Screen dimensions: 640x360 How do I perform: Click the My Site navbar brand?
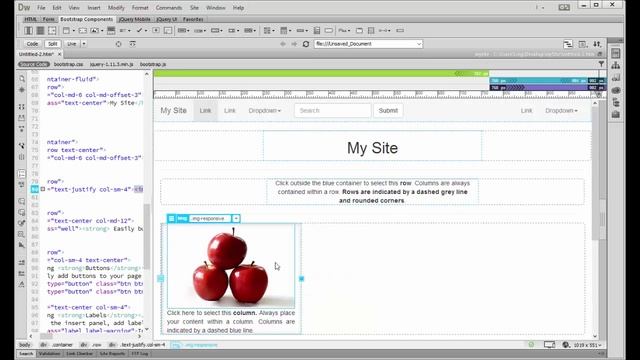point(173,111)
